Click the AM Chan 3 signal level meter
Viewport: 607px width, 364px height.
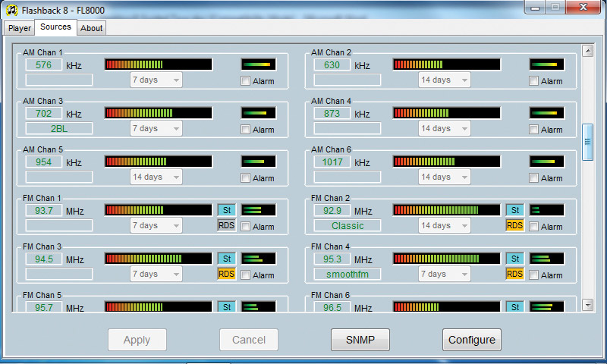pos(158,113)
